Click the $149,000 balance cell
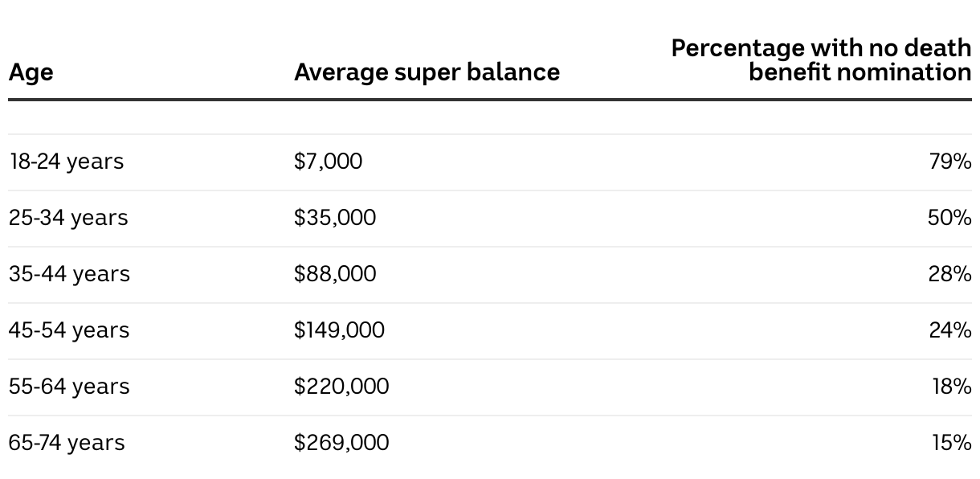 pyautogui.click(x=339, y=330)
